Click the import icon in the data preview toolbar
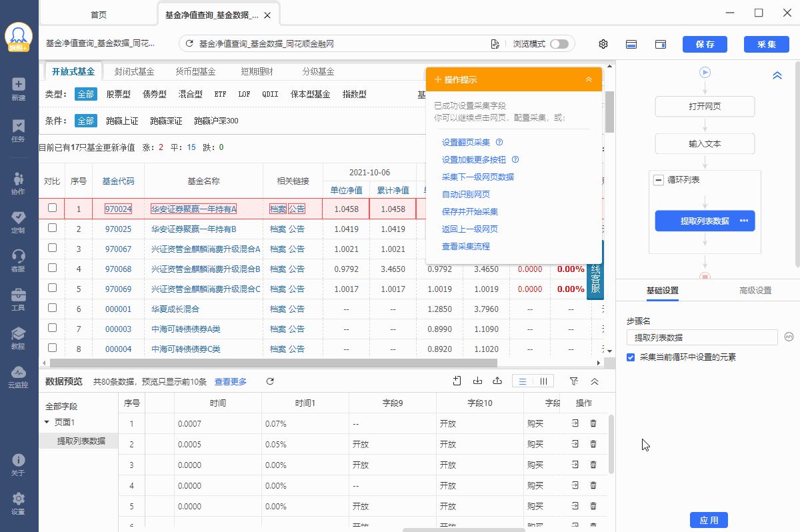 pos(477,381)
